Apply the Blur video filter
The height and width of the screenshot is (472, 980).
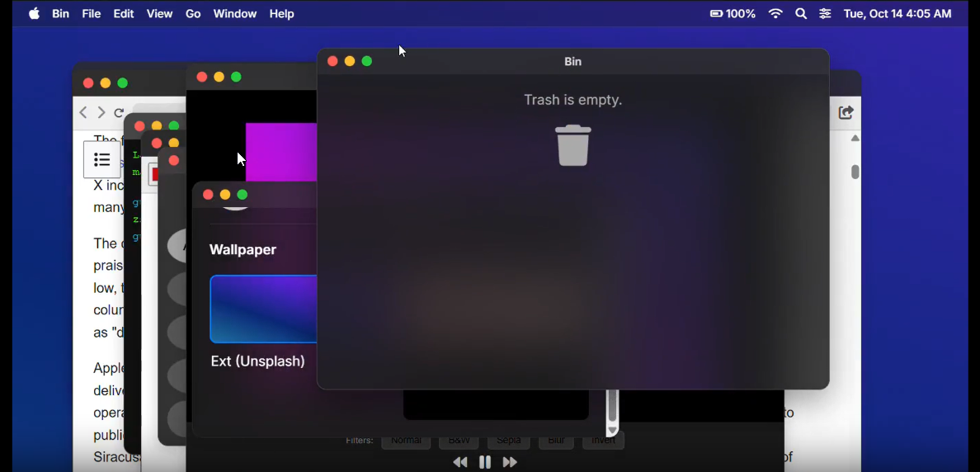click(556, 440)
